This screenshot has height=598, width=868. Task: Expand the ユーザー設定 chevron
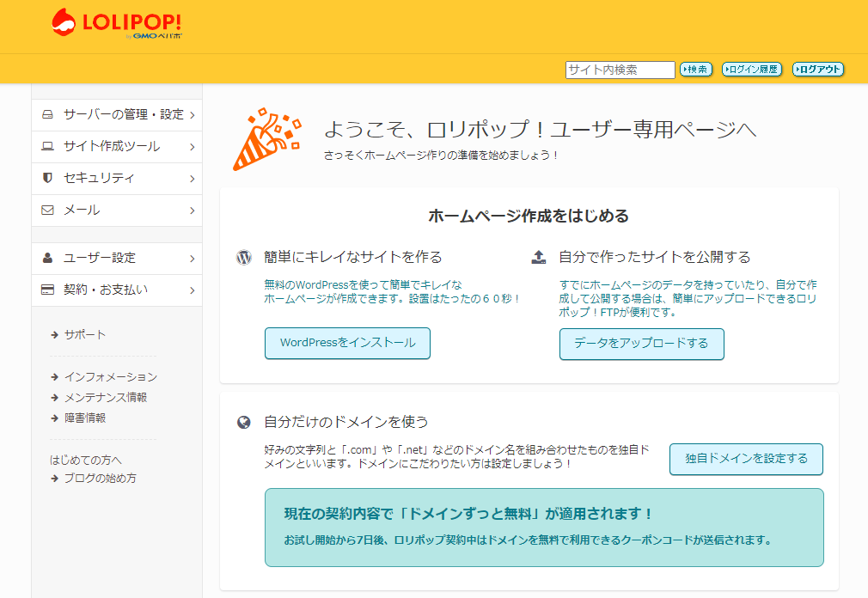coord(193,259)
